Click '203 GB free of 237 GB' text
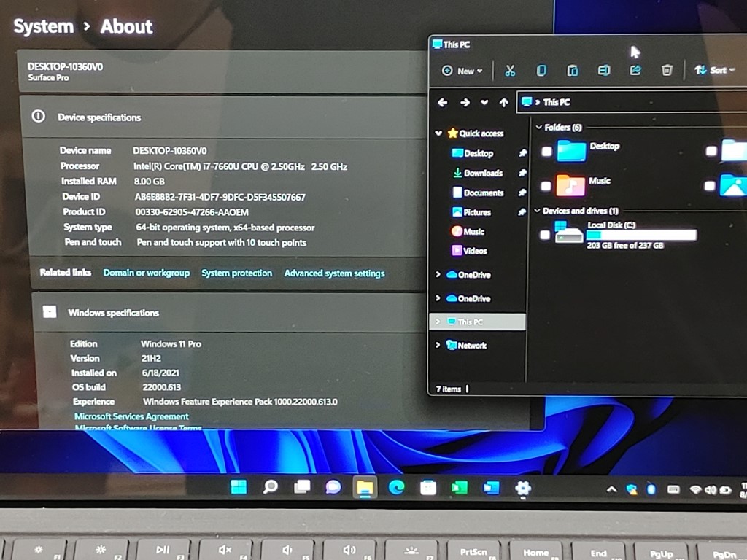 [x=625, y=245]
